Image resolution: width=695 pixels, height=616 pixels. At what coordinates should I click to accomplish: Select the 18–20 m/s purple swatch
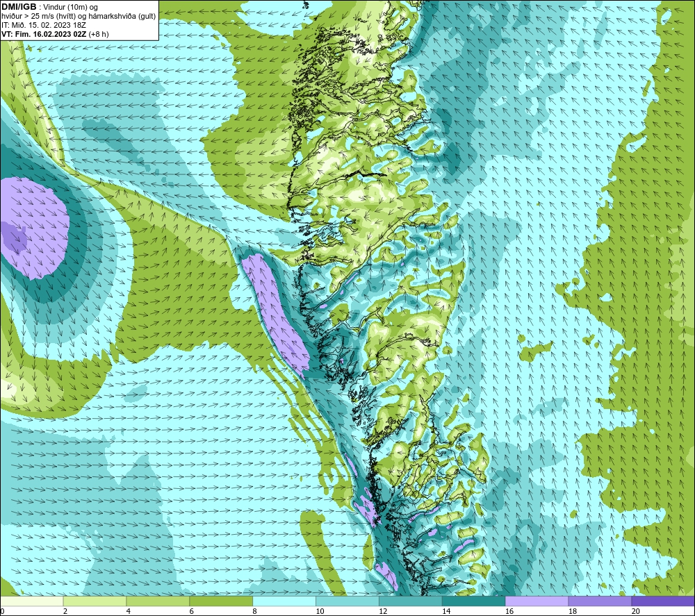pos(600,601)
